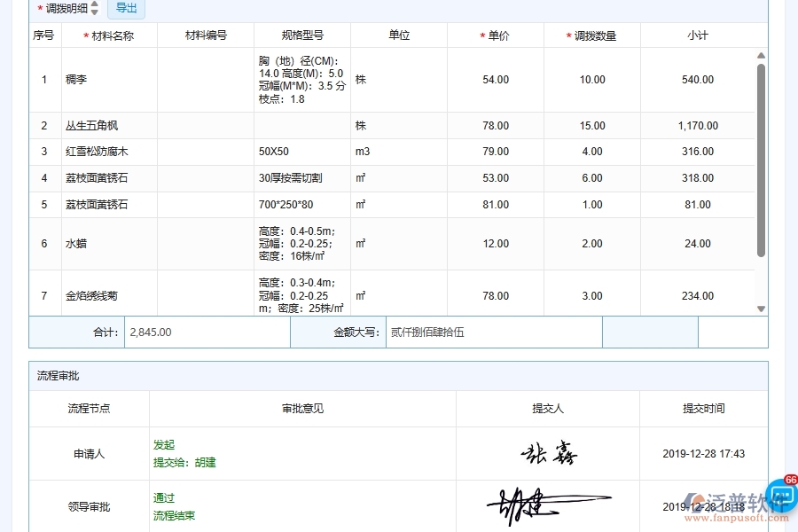Click the 通过 approval link
The height and width of the screenshot is (532, 798).
pos(164,498)
